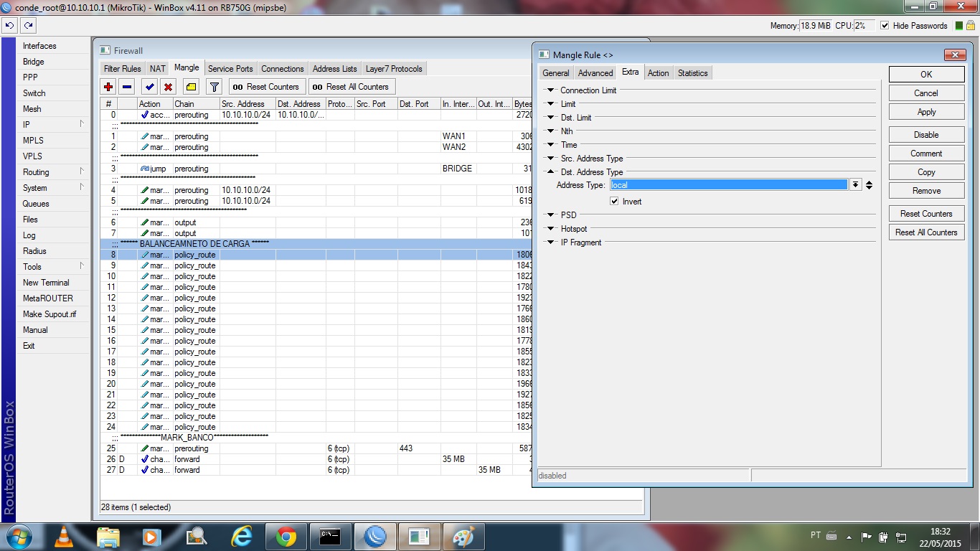Expand the Time section
Screen dimensions: 980x551
coord(551,145)
